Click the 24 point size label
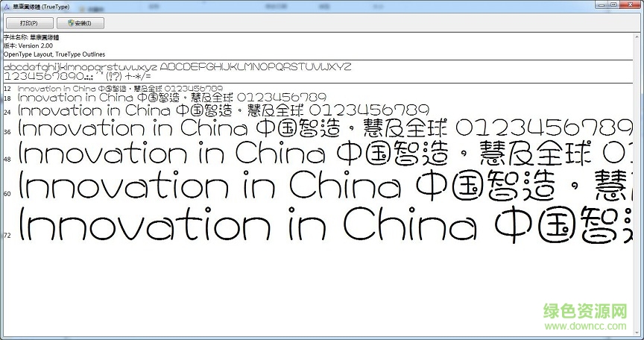The height and width of the screenshot is (340, 644). pyautogui.click(x=7, y=112)
